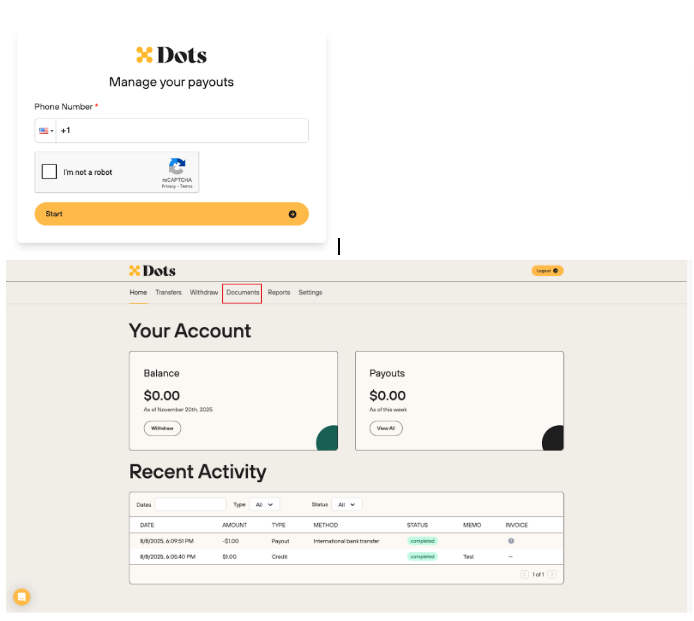Click Withdraw button in Balance card
Image resolution: width=694 pixels, height=621 pixels.
[162, 428]
